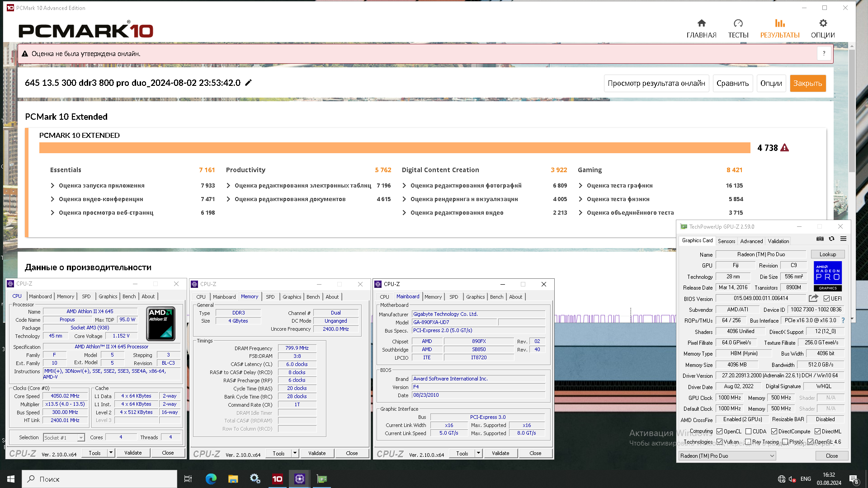Open the Windows Start menu
This screenshot has height=488, width=868.
point(11,479)
